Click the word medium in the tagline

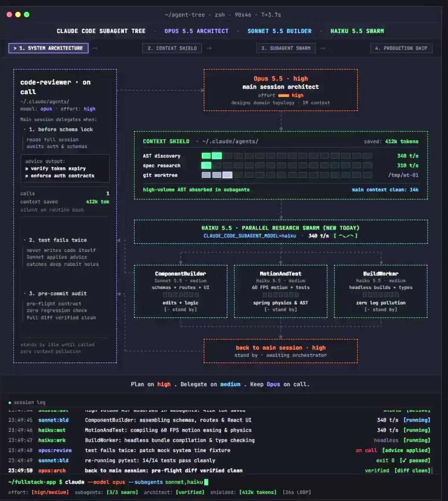coord(230,384)
